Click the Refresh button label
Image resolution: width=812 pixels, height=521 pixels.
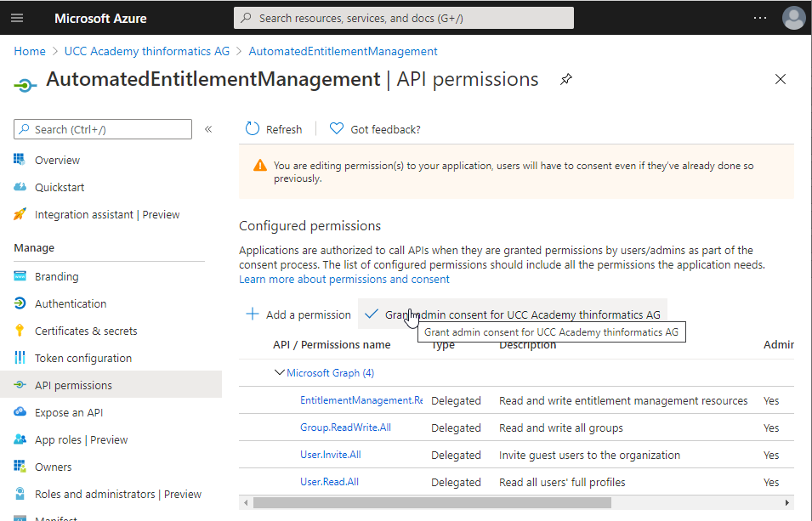pyautogui.click(x=284, y=129)
